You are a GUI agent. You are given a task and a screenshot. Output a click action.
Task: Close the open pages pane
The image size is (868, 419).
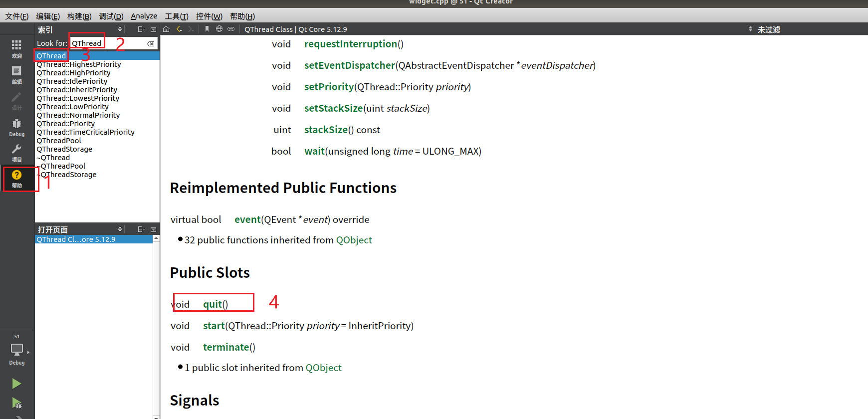pyautogui.click(x=153, y=229)
